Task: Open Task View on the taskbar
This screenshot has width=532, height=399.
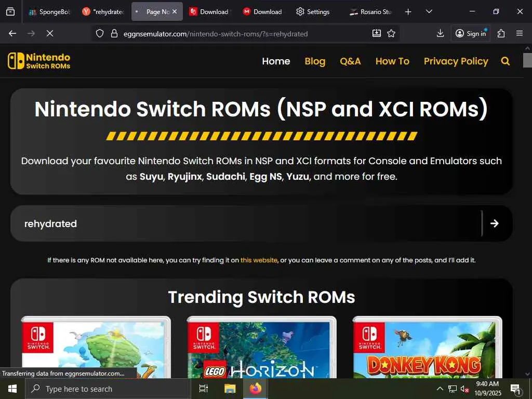Action: click(x=204, y=389)
